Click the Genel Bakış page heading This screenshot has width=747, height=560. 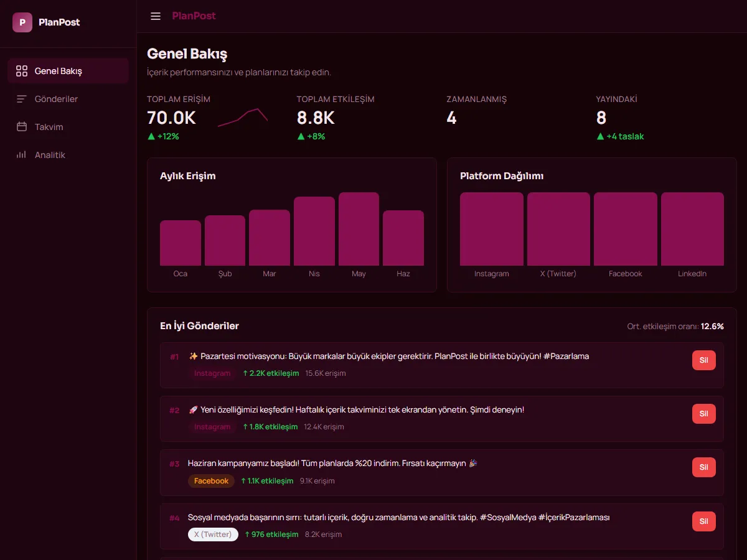(x=187, y=54)
